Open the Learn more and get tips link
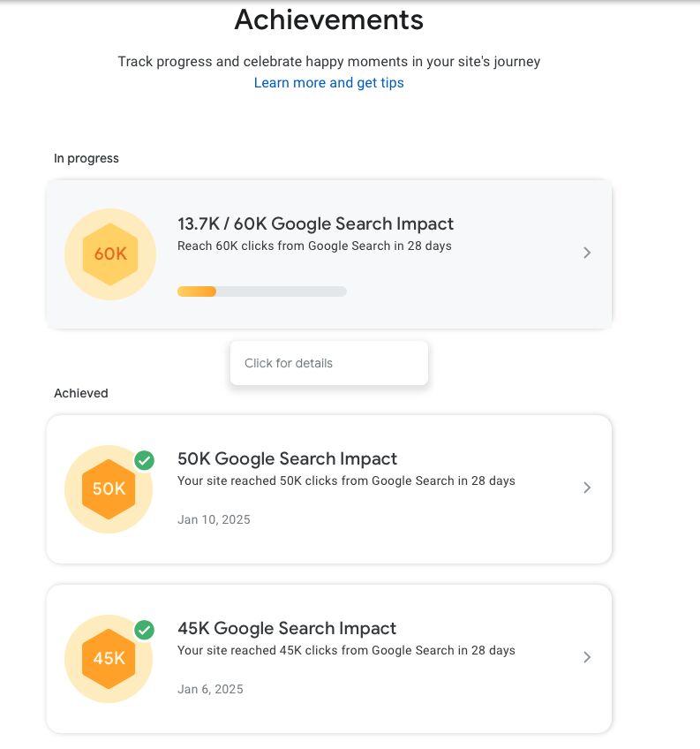700x749 pixels. 329,83
